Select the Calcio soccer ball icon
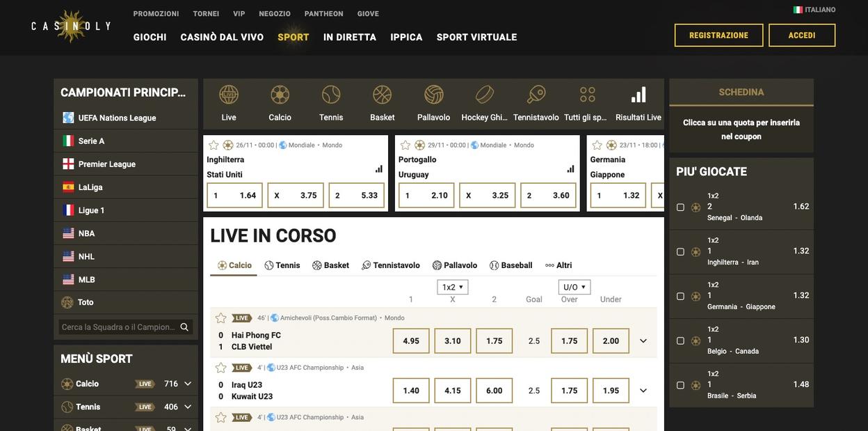The width and height of the screenshot is (868, 431). (280, 95)
